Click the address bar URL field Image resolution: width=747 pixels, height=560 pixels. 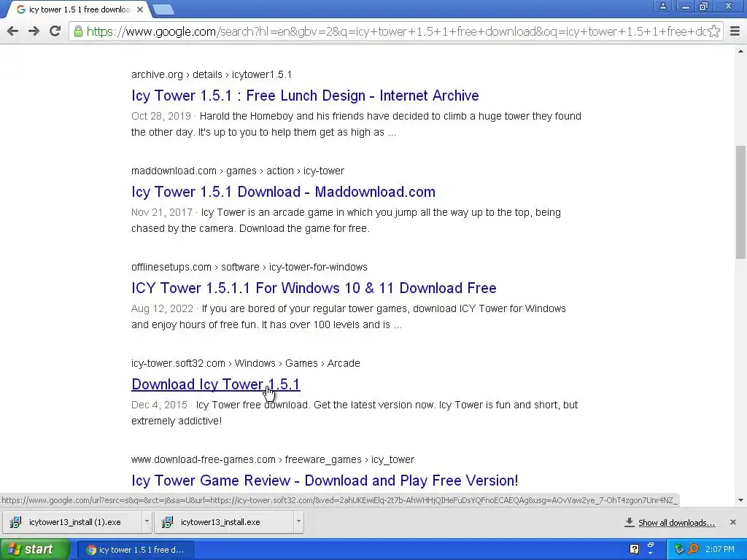pos(395,31)
